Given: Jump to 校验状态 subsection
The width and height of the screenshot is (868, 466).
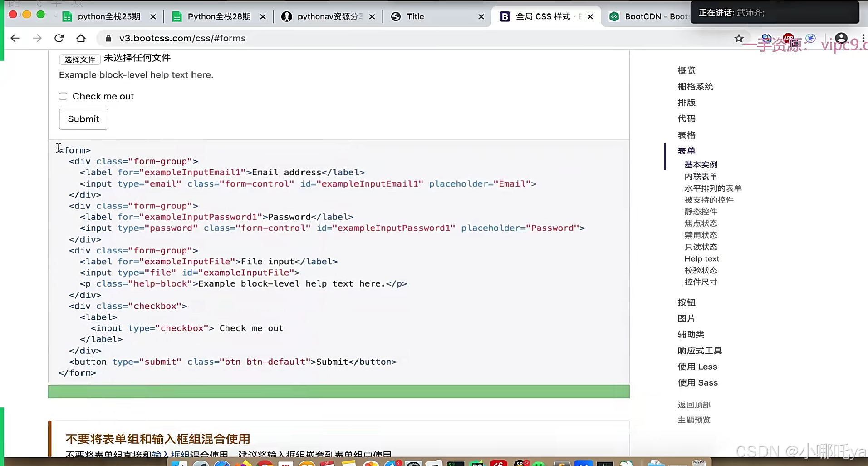Looking at the screenshot, I should click(x=701, y=270).
